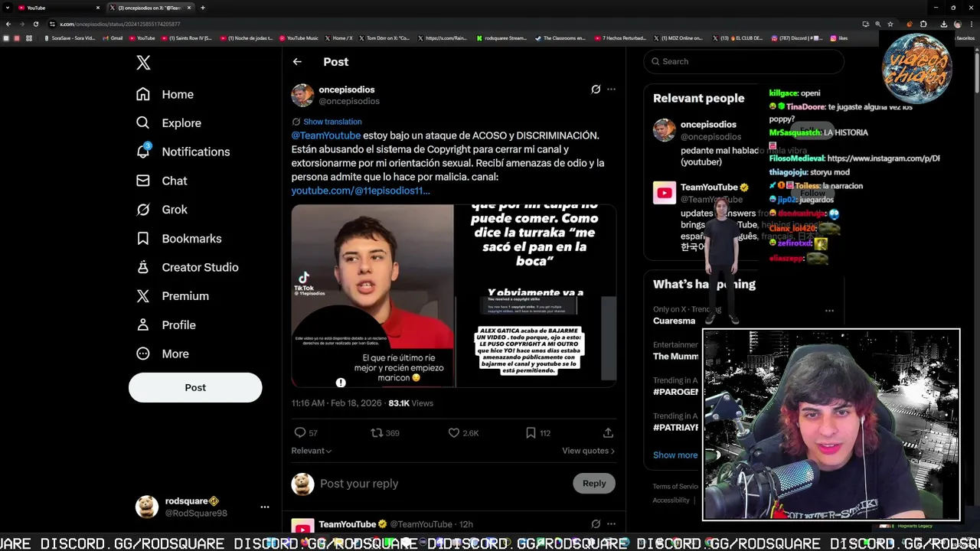The width and height of the screenshot is (980, 551).
Task: Click View quotes link
Action: (588, 451)
